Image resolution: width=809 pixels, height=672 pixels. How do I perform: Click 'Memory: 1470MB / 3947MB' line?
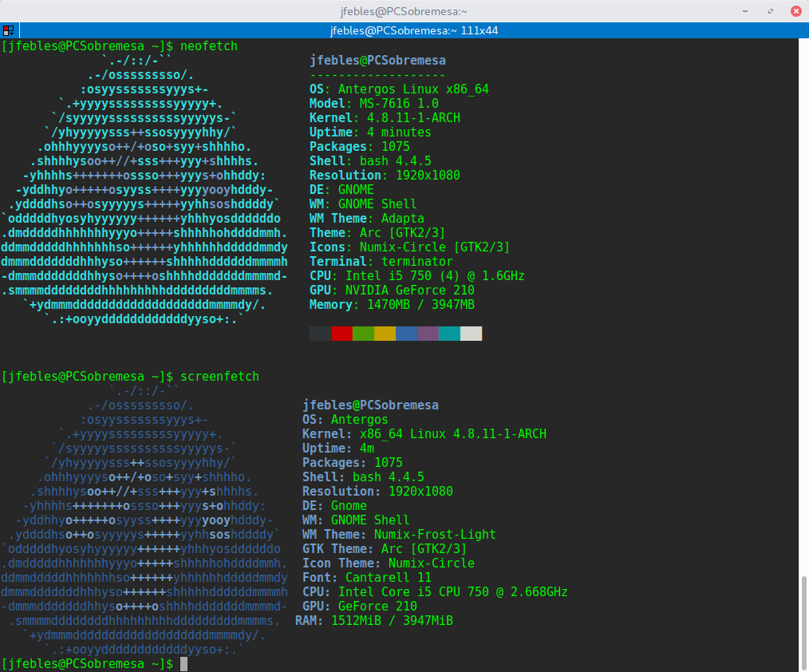pyautogui.click(x=392, y=305)
